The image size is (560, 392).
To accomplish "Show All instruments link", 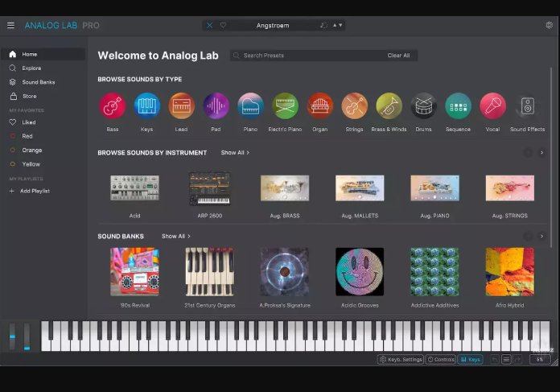I will coord(235,153).
